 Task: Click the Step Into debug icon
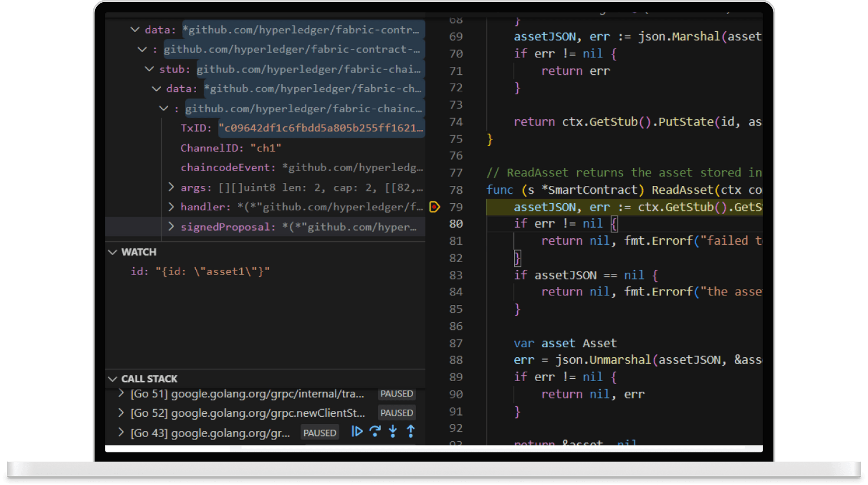click(393, 432)
